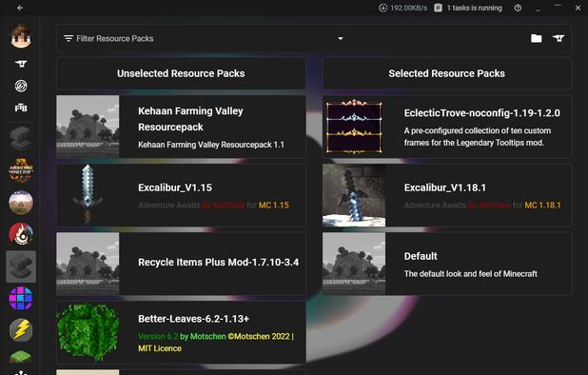This screenshot has width=588, height=375.
Task: Open the Medieval Minecraft instance icon
Action: pos(21,170)
